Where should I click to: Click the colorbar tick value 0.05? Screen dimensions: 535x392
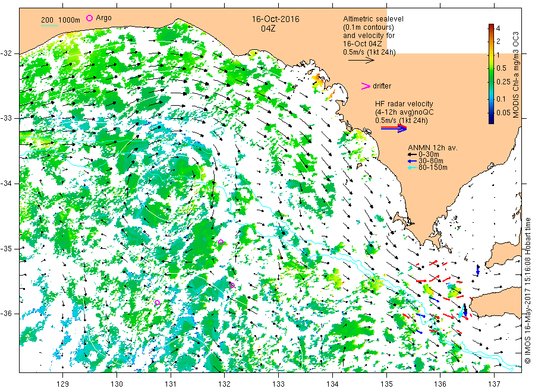coord(503,112)
